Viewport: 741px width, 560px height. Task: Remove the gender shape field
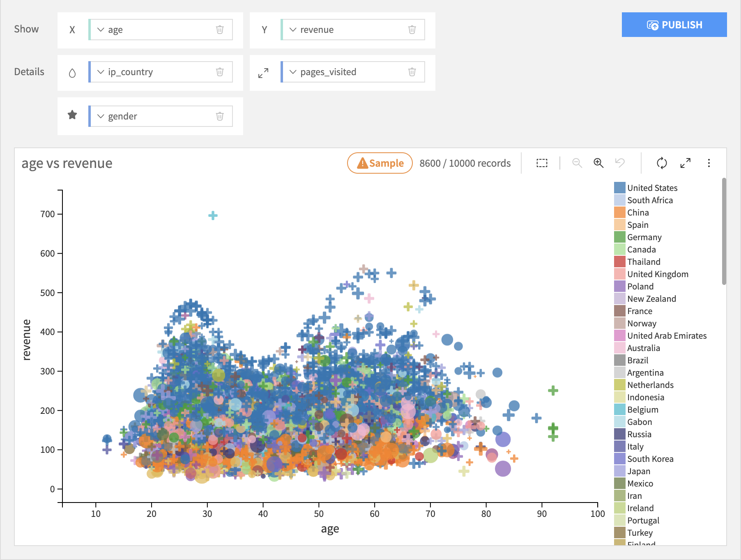[x=220, y=116]
